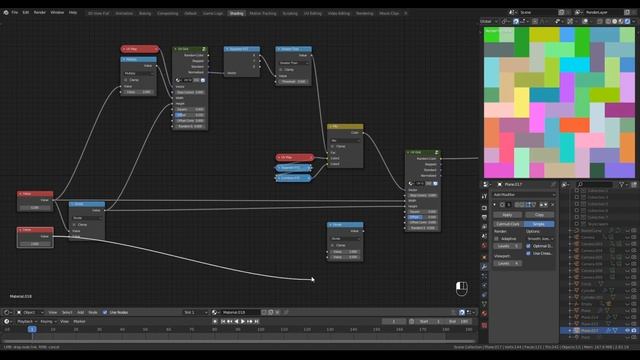
Task: Open node editor Add menu
Action: click(80, 312)
